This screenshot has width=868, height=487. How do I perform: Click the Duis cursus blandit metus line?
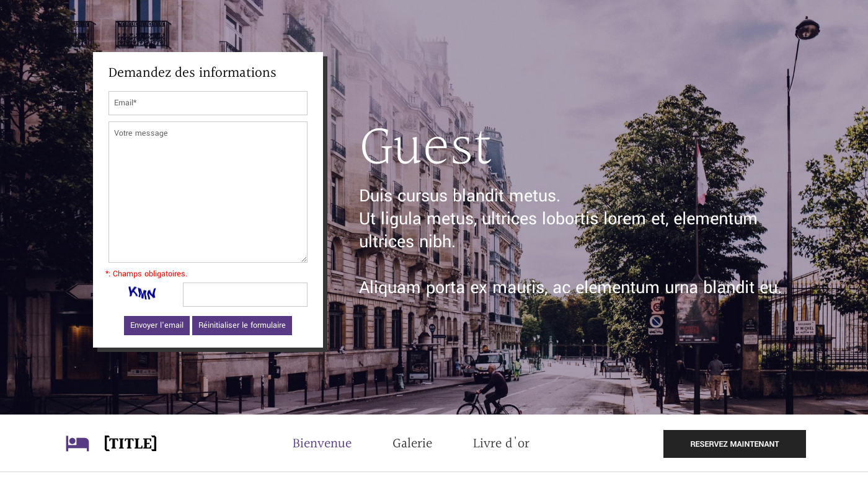(x=459, y=196)
